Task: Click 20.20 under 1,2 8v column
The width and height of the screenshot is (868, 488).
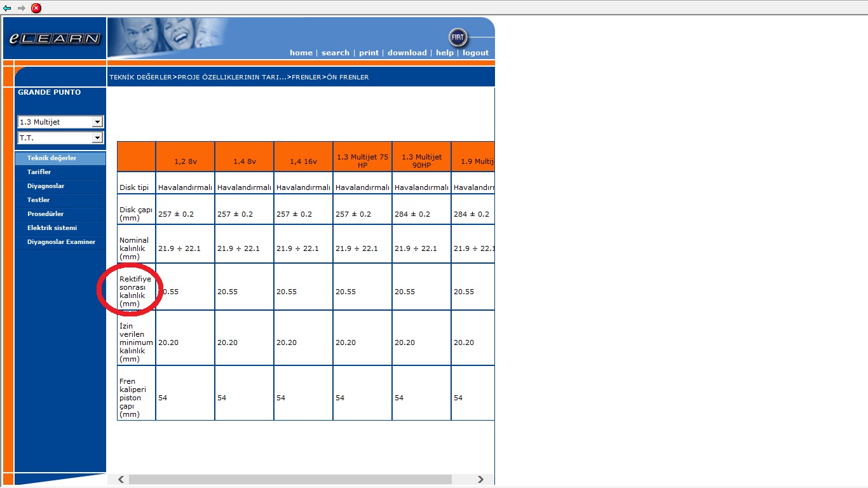Action: pyautogui.click(x=168, y=342)
